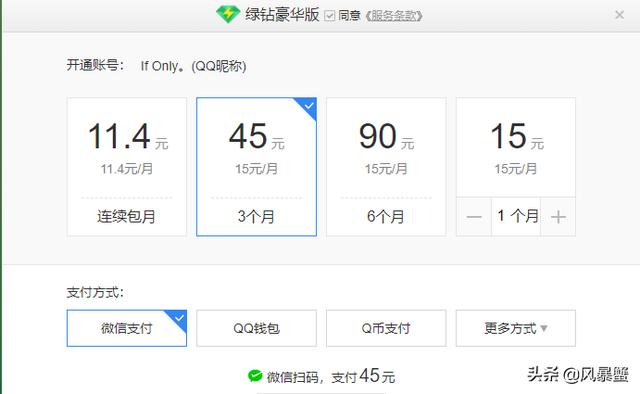Click the 支付方式 label text
This screenshot has height=394, width=640.
[96, 292]
